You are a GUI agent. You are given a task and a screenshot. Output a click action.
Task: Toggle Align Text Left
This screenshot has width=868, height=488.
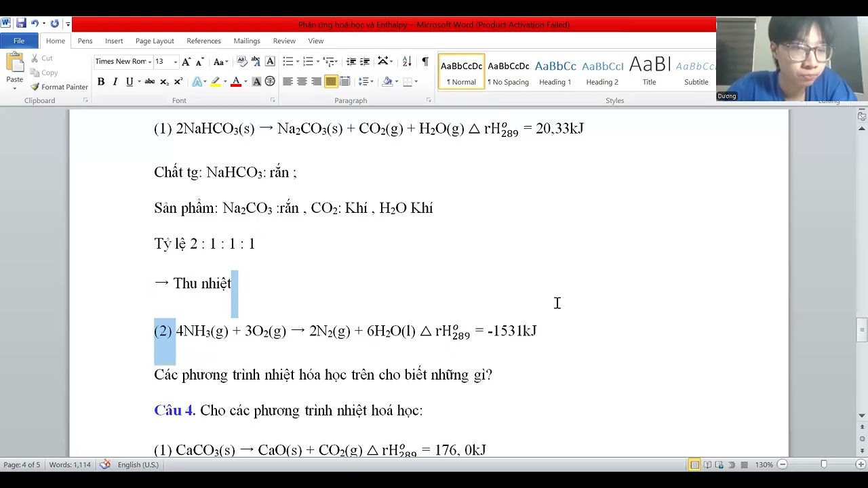[x=288, y=81]
